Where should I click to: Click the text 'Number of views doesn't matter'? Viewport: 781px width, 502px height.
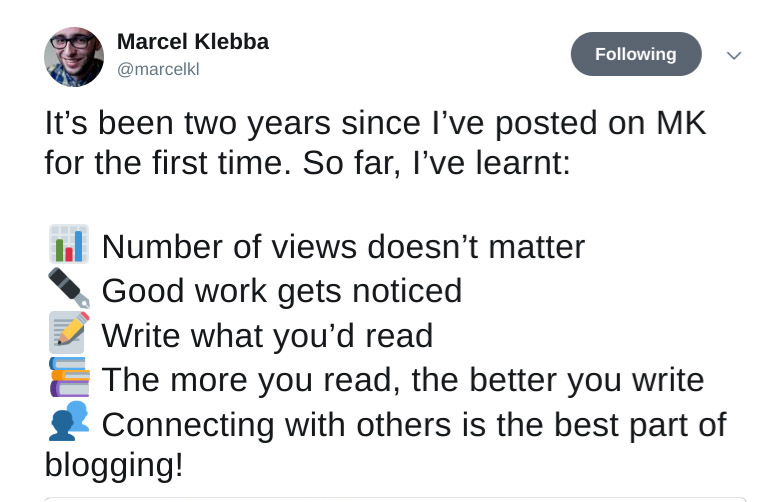[343, 246]
